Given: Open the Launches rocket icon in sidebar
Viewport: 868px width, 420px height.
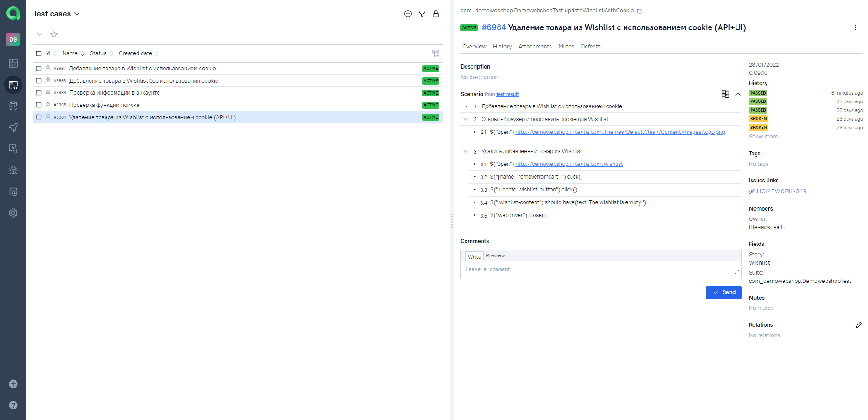Looking at the screenshot, I should tap(13, 127).
